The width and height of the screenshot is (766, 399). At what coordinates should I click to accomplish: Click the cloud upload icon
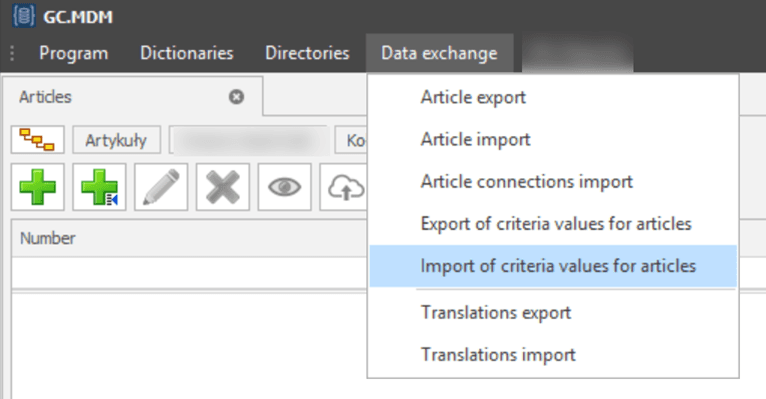(344, 187)
